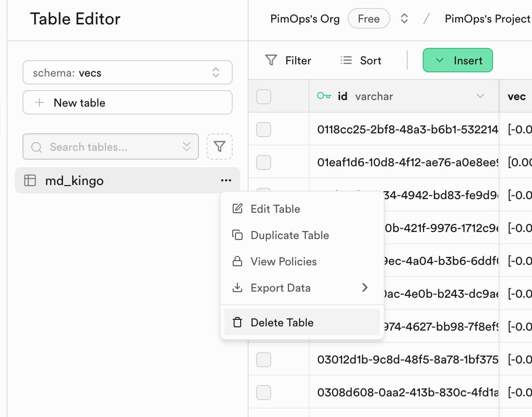532x417 pixels.
Task: Click the pencil icon next to Edit Table
Action: tap(238, 208)
